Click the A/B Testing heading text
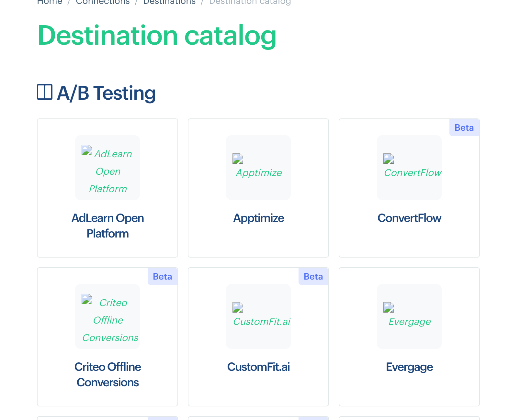 (106, 93)
